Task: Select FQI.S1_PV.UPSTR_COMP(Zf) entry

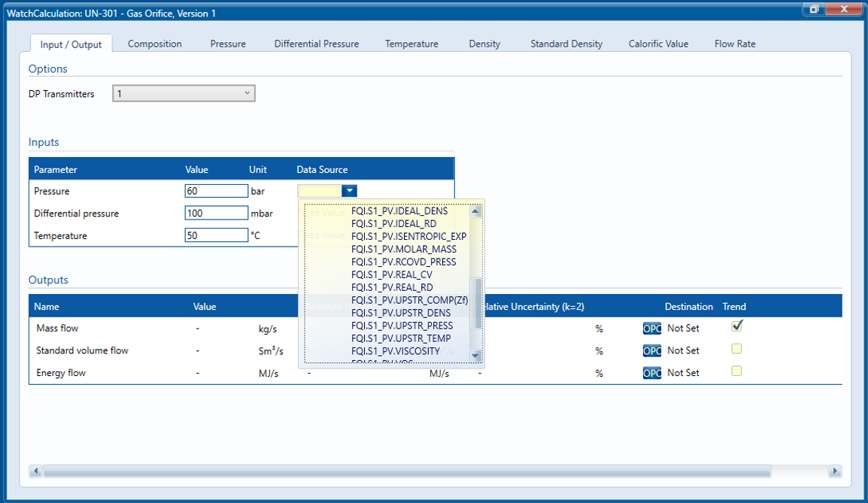Action: [410, 300]
